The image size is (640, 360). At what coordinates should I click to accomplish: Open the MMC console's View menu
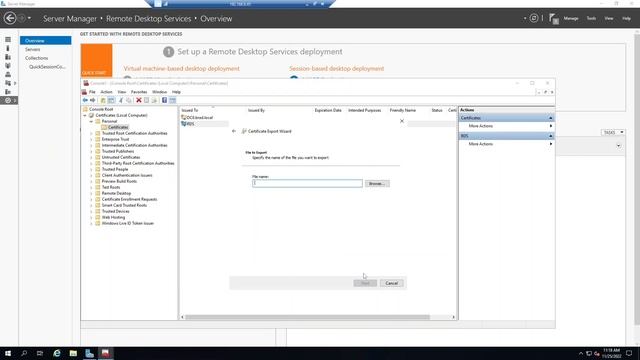[x=122, y=92]
